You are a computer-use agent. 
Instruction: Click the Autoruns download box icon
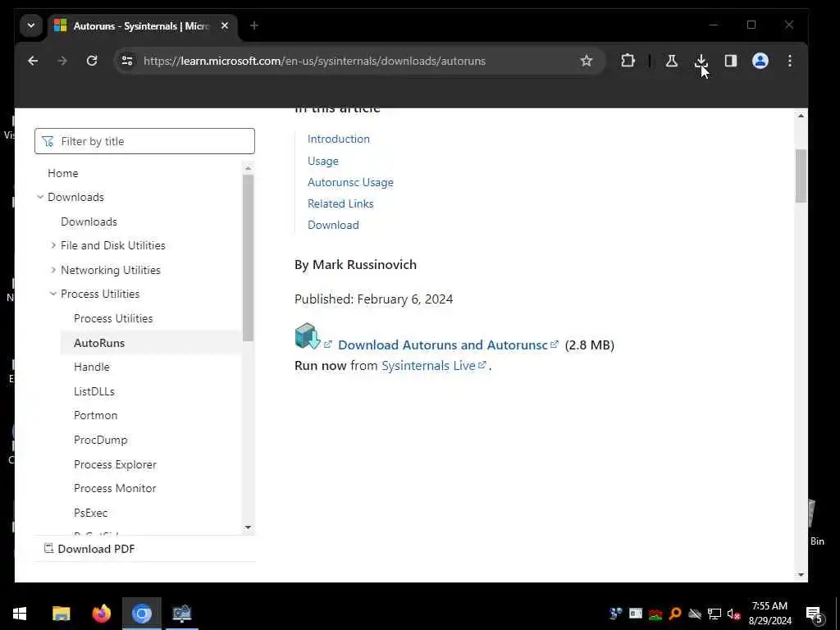coord(308,336)
